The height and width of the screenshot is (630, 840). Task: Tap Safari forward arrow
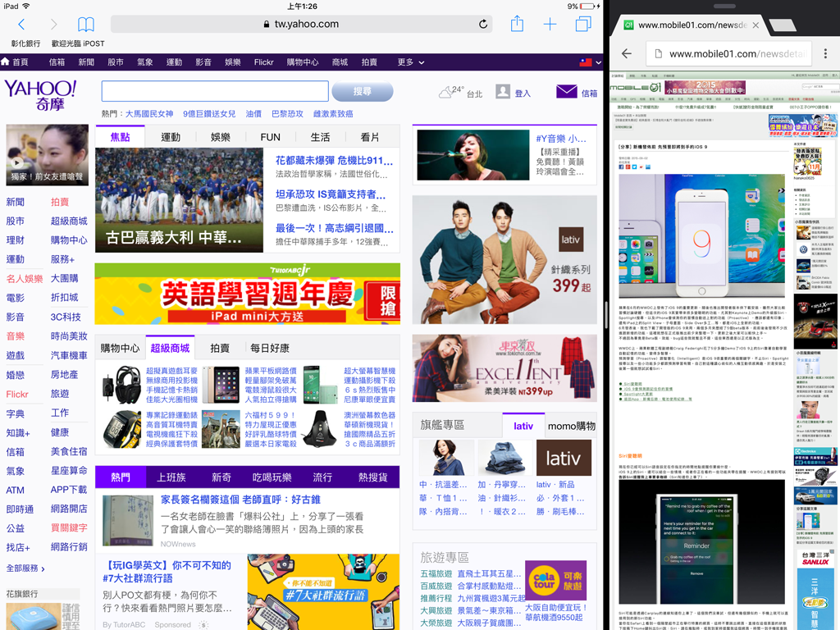[x=53, y=24]
